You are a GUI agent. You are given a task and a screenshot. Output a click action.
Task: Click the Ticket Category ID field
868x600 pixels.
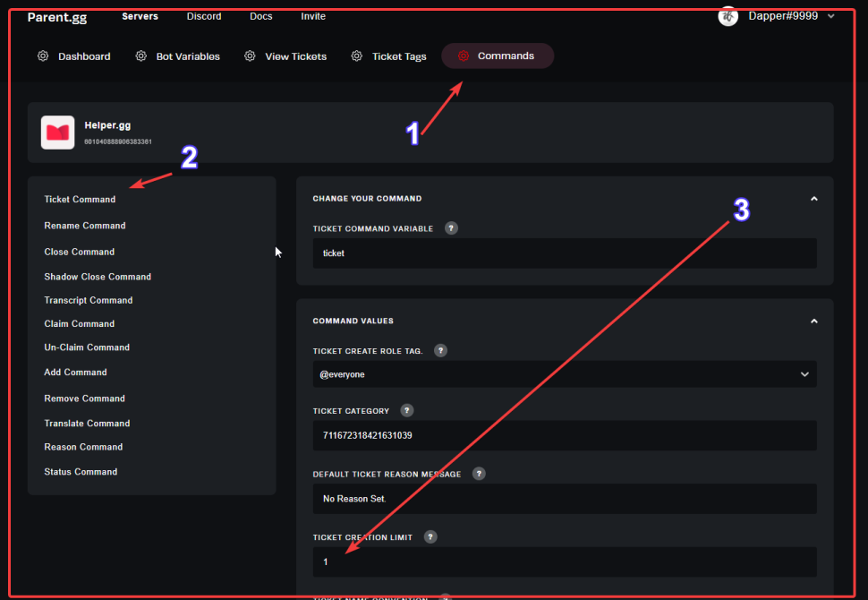(565, 435)
